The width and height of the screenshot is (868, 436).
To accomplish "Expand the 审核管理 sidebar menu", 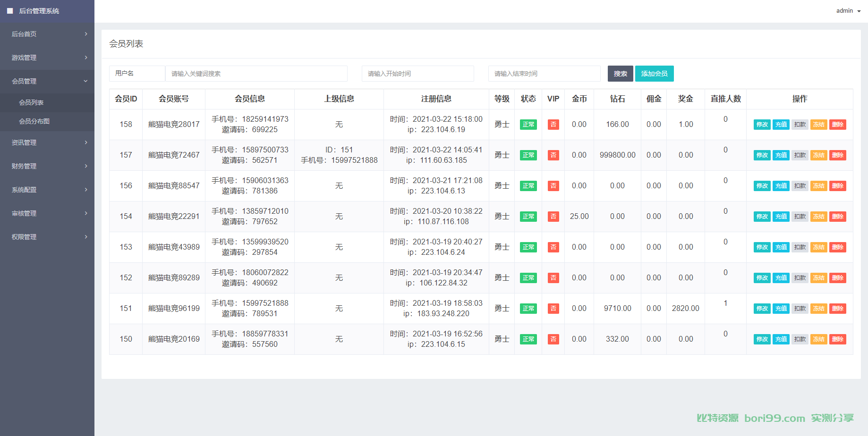I will coord(47,213).
